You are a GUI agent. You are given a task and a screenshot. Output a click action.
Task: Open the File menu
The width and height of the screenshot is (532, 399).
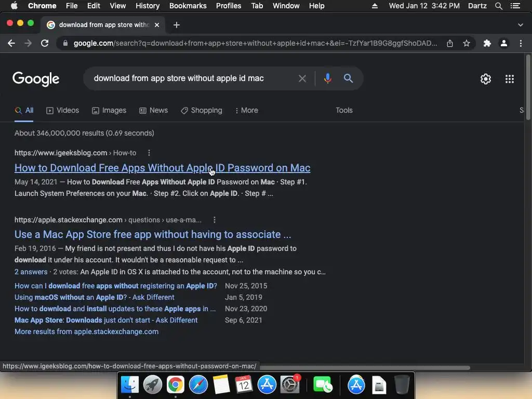tap(72, 6)
